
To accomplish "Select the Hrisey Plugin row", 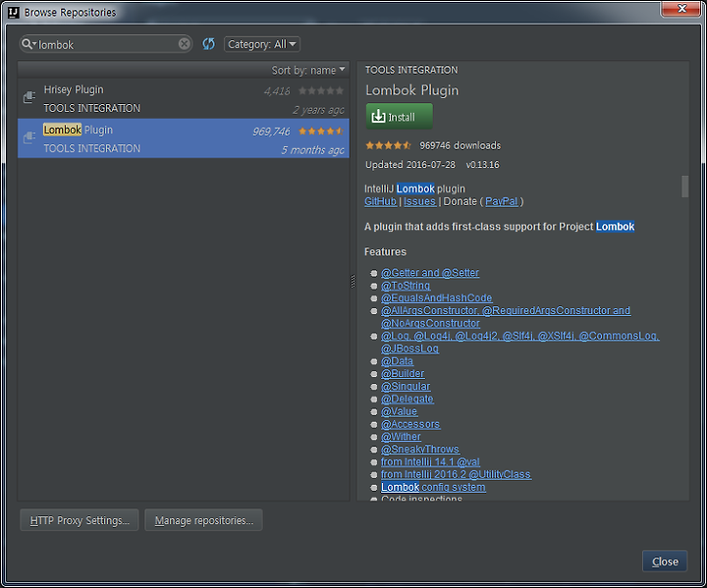I will pyautogui.click(x=184, y=99).
